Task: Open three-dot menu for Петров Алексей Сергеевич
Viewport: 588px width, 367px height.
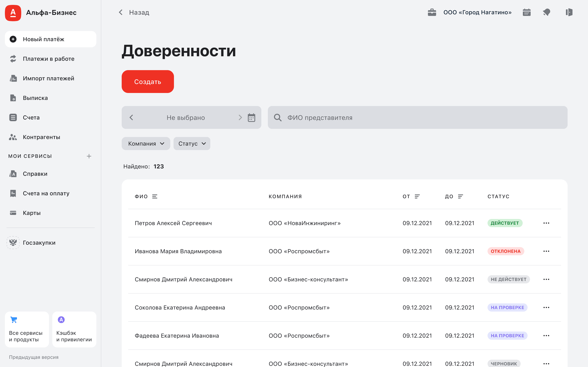Action: pyautogui.click(x=546, y=223)
